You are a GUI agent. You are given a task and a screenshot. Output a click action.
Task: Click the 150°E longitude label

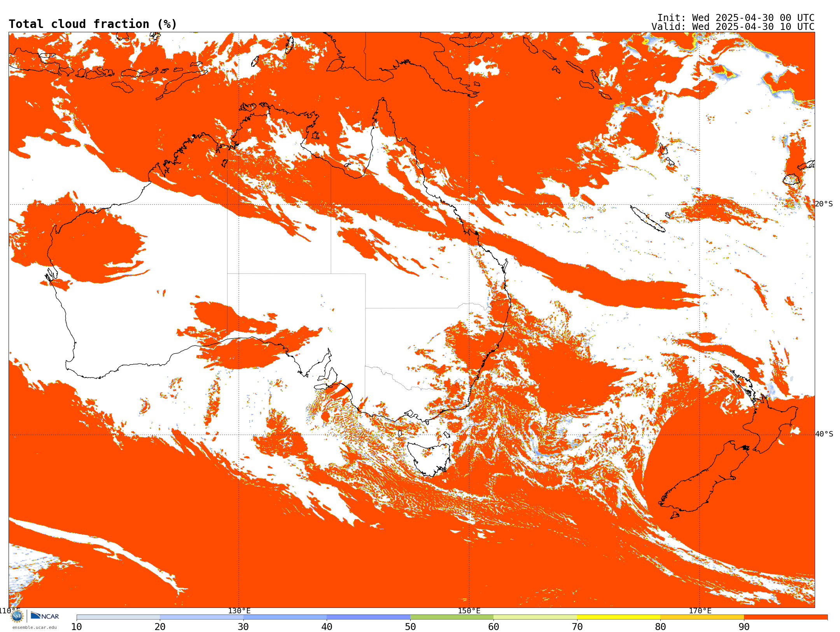(x=469, y=611)
